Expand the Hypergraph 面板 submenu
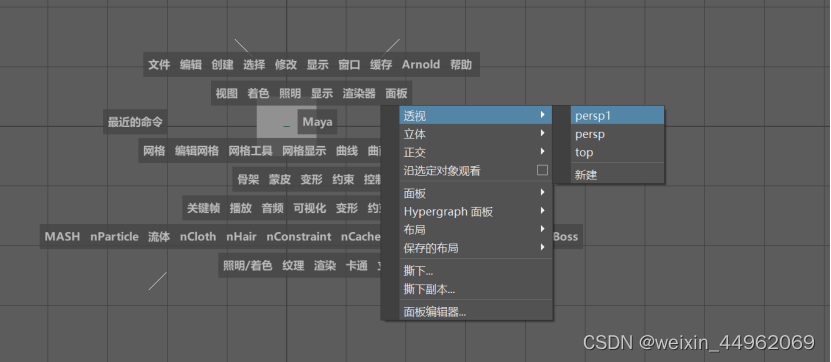Viewport: 831px width, 362px height. [475, 212]
